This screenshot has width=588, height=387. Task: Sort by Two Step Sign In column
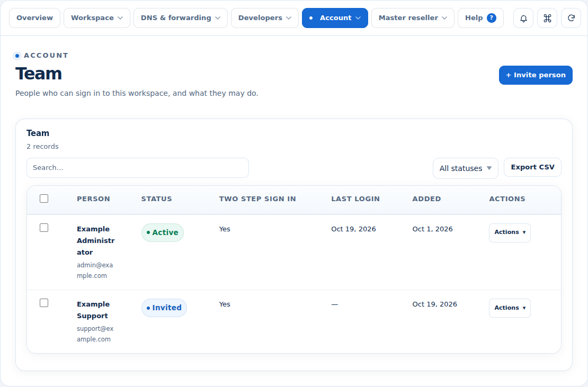click(x=257, y=199)
